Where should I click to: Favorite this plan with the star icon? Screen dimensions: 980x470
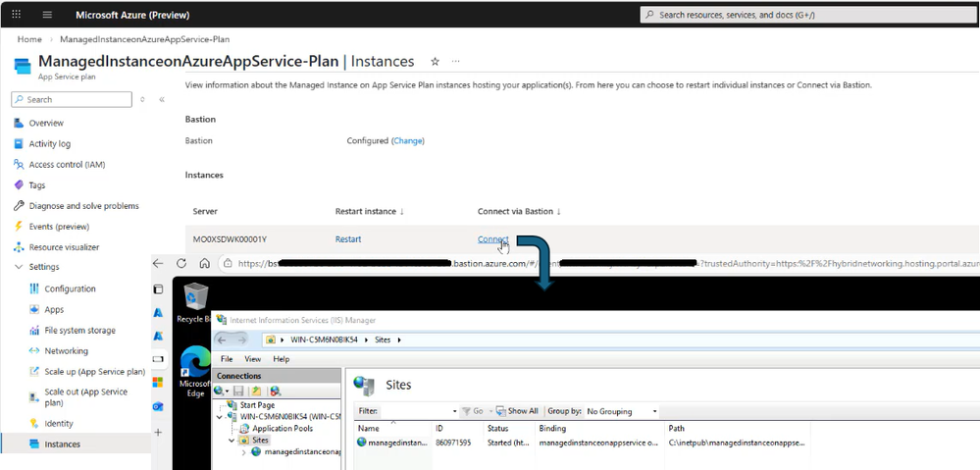click(x=435, y=61)
